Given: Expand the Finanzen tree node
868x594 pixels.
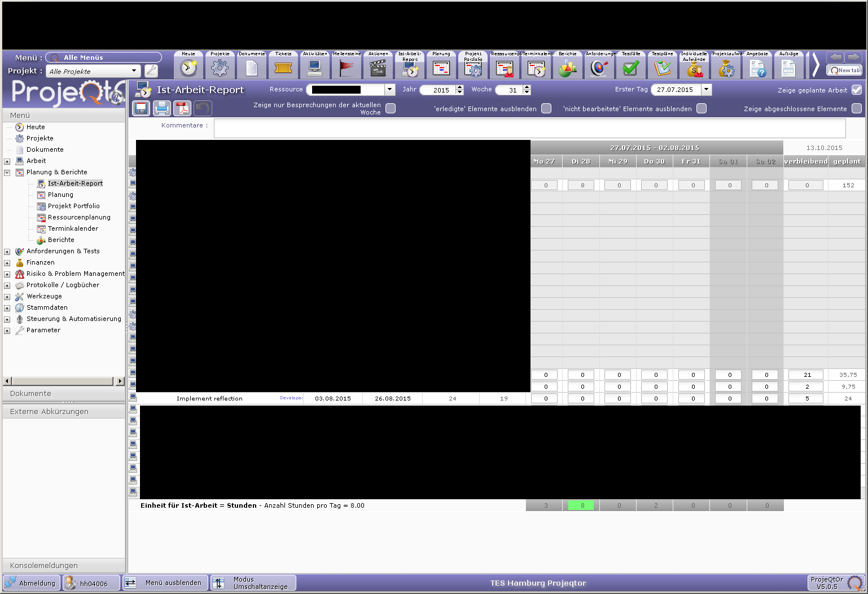Looking at the screenshot, I should click(x=7, y=263).
